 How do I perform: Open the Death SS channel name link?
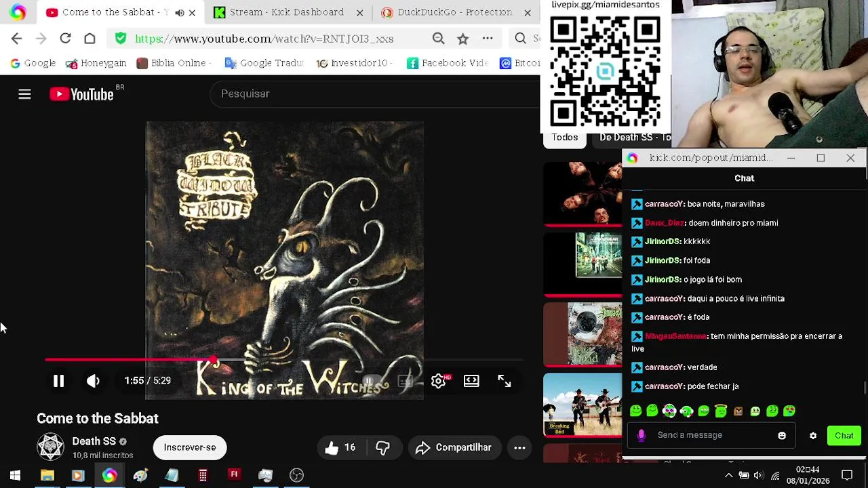94,441
